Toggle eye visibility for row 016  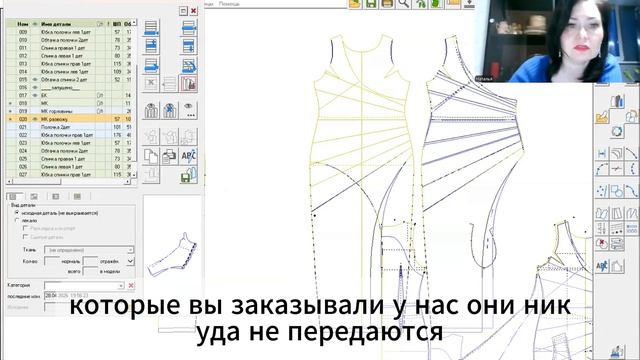tap(35, 87)
